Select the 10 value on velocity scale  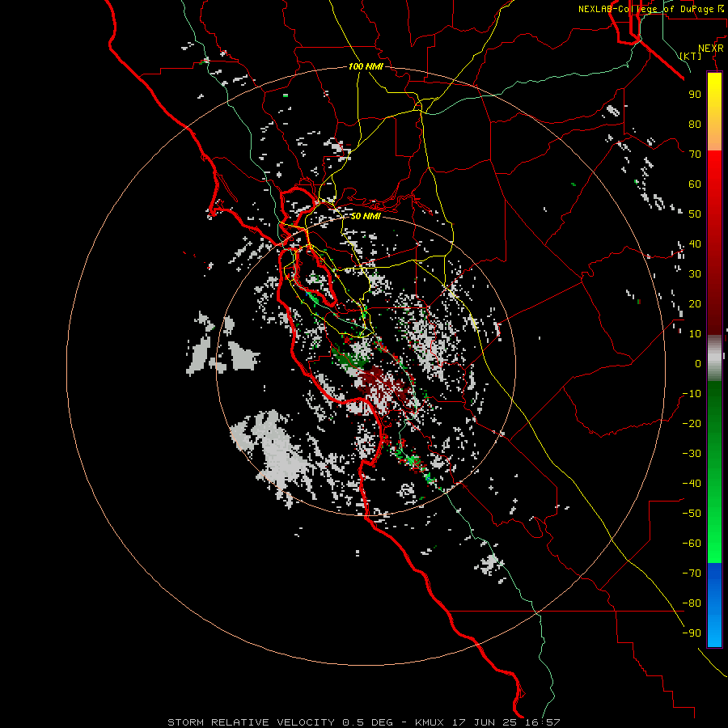695,334
